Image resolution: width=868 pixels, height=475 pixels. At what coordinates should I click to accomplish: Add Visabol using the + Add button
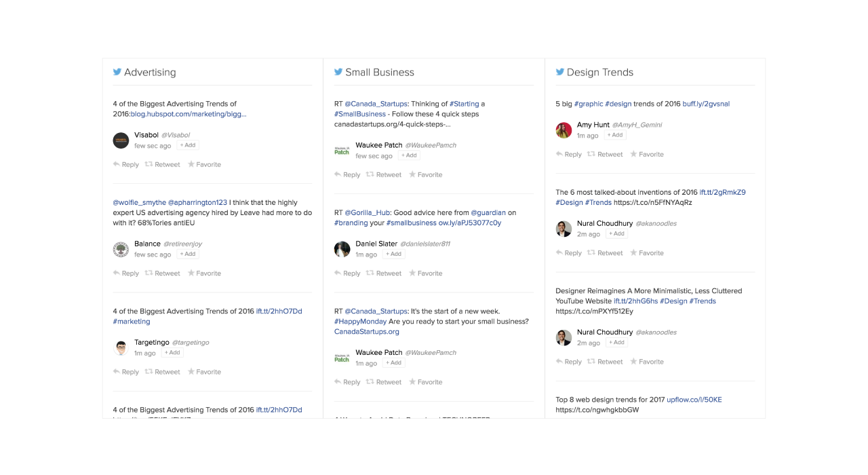click(188, 145)
